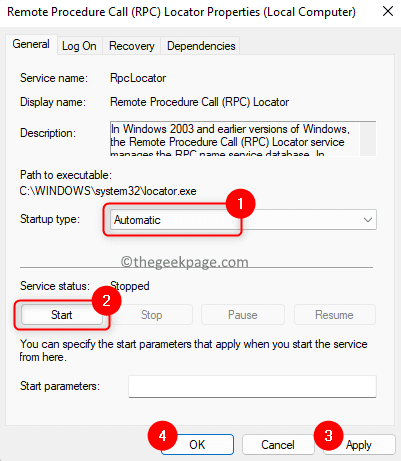Click the 'Path to executable:' label
The height and width of the screenshot is (461, 401).
(x=66, y=175)
